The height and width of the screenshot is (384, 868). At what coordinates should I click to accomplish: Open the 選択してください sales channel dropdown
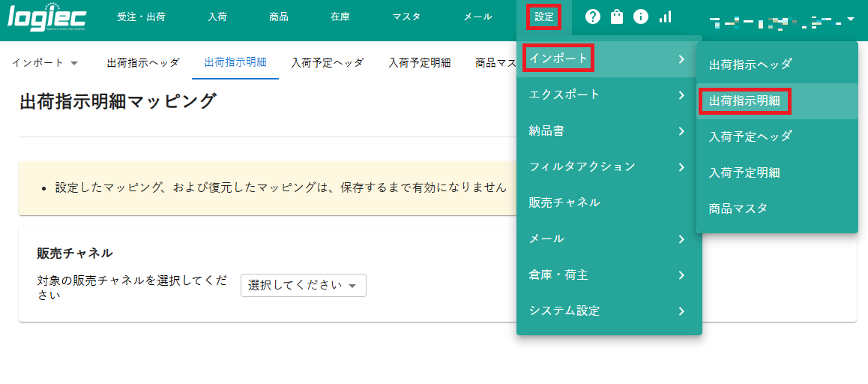point(304,285)
